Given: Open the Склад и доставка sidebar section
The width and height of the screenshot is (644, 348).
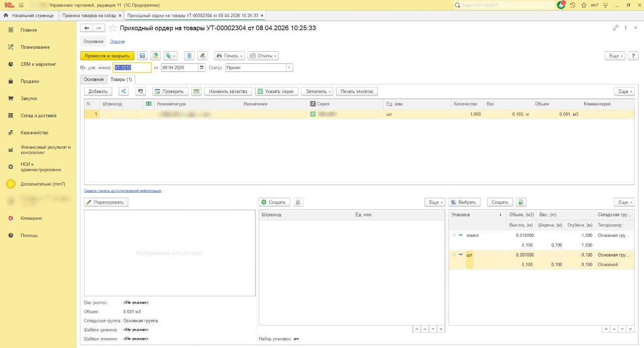Looking at the screenshot, I should (x=38, y=116).
